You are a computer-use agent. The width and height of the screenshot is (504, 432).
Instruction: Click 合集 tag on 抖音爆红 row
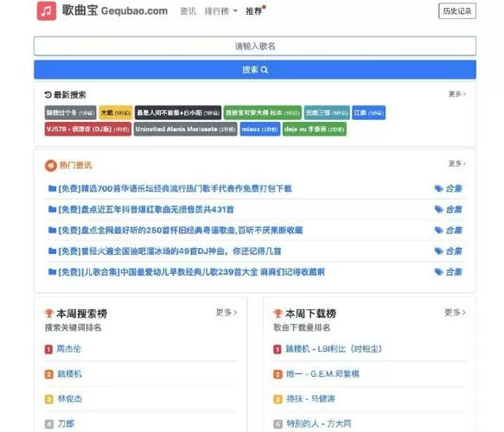coord(449,210)
